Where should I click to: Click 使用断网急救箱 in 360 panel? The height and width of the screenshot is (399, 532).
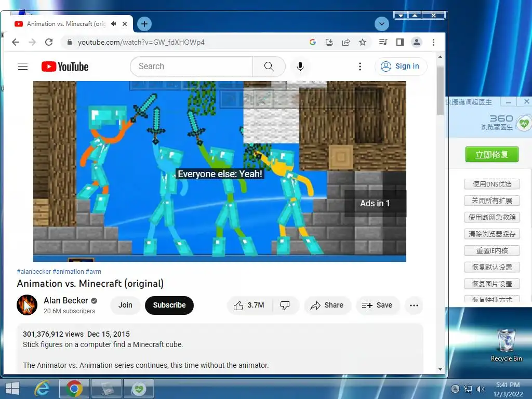[x=491, y=217]
